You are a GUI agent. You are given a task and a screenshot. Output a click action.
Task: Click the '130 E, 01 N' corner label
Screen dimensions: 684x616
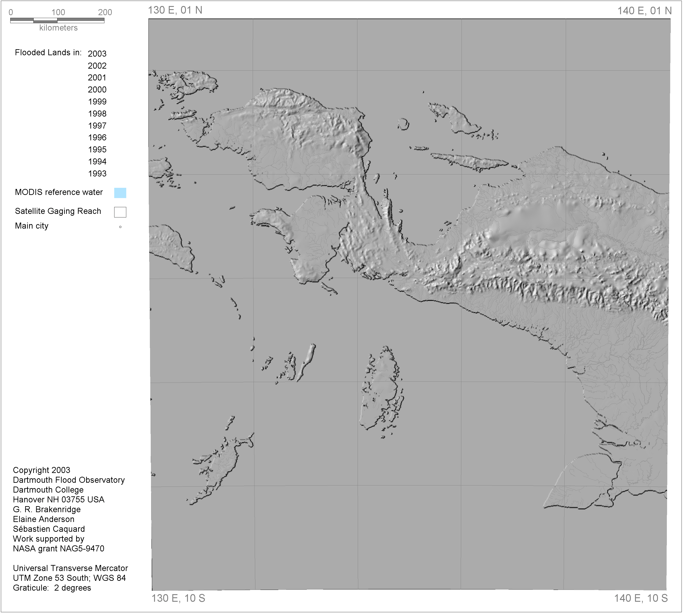coord(175,10)
